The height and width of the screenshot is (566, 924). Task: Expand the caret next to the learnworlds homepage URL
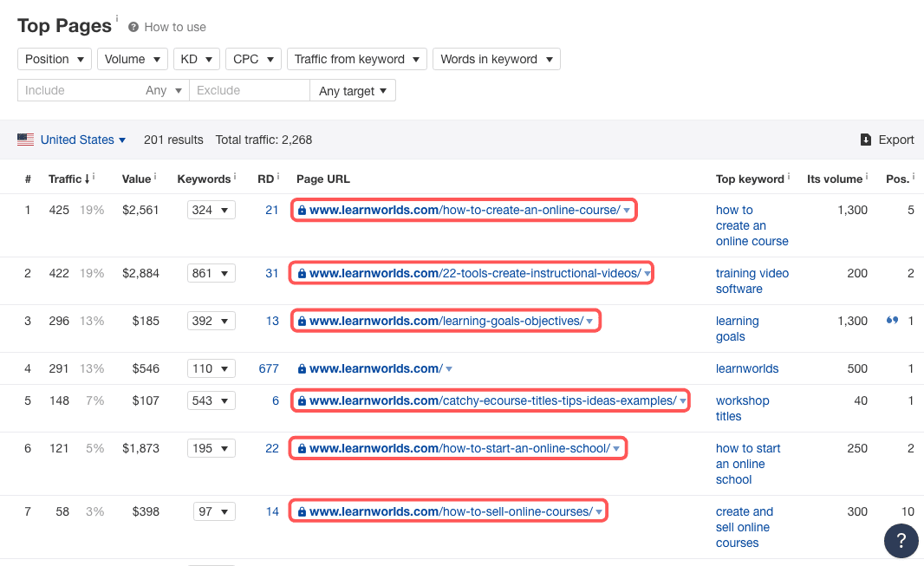pyautogui.click(x=449, y=368)
